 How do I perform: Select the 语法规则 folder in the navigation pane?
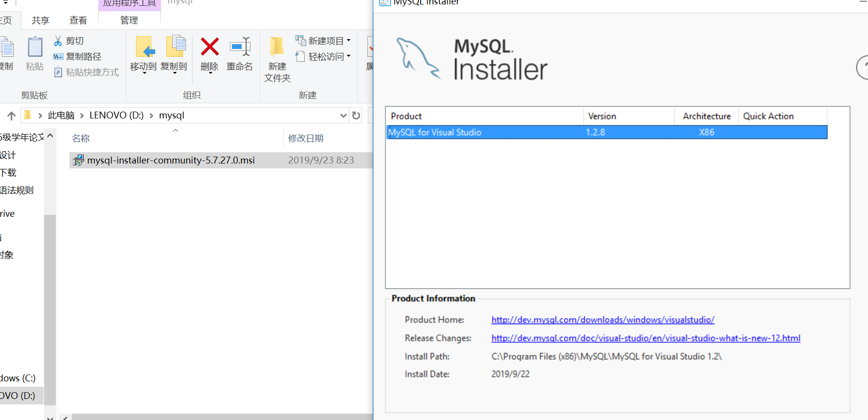click(x=17, y=190)
